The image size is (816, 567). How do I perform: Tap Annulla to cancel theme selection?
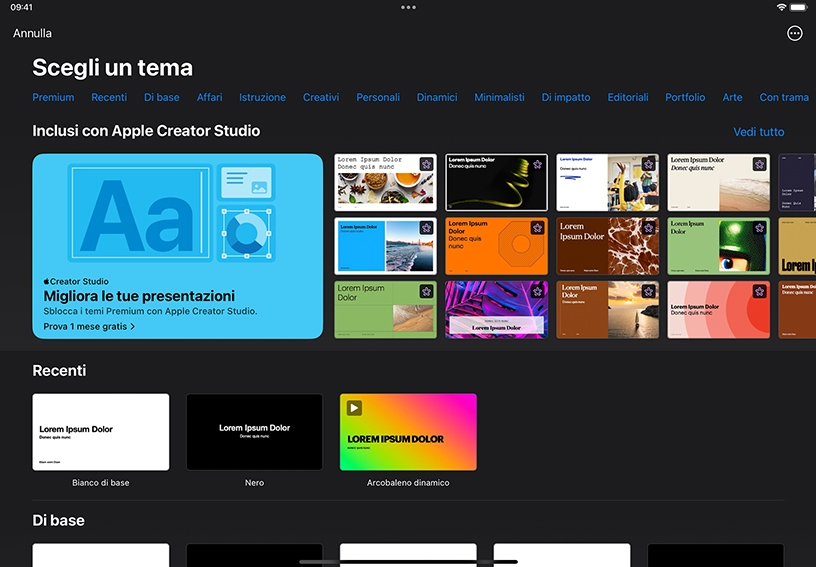pyautogui.click(x=32, y=33)
